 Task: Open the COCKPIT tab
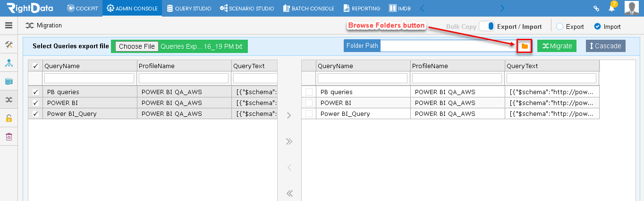pyautogui.click(x=83, y=8)
